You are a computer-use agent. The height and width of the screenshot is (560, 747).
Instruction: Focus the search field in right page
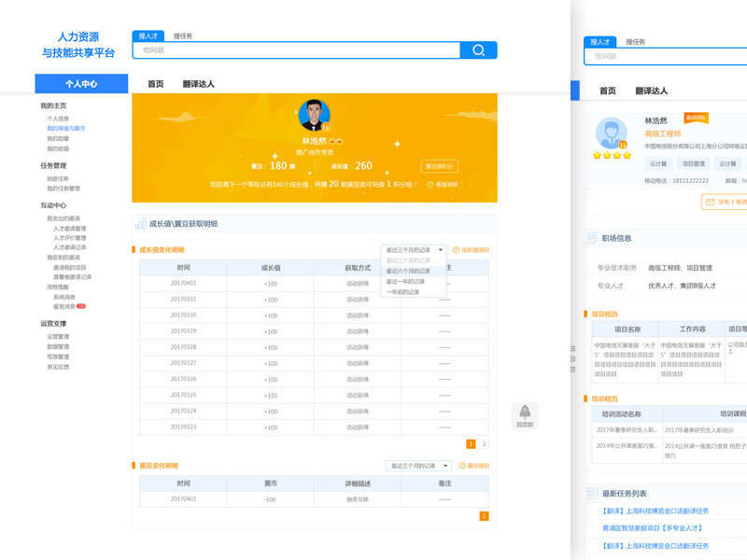click(666, 56)
